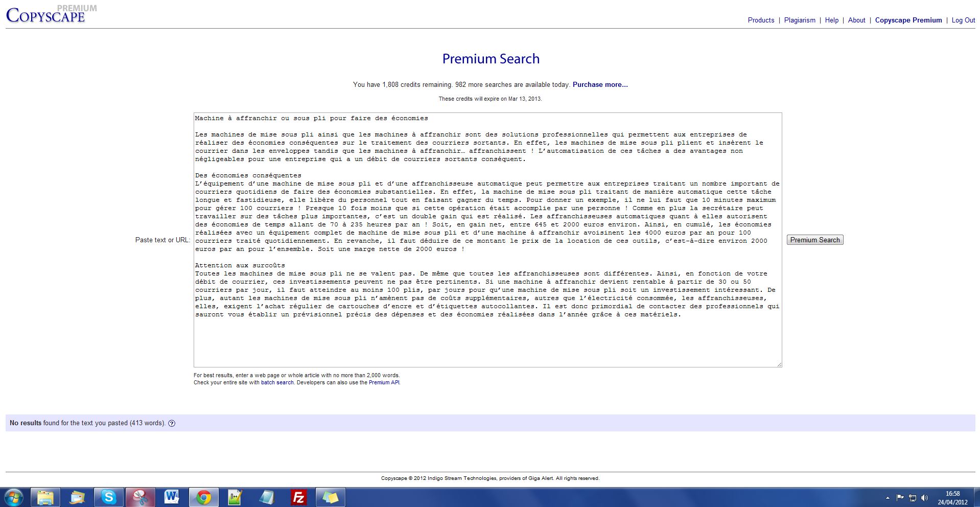Open the Help page link

pyautogui.click(x=831, y=20)
